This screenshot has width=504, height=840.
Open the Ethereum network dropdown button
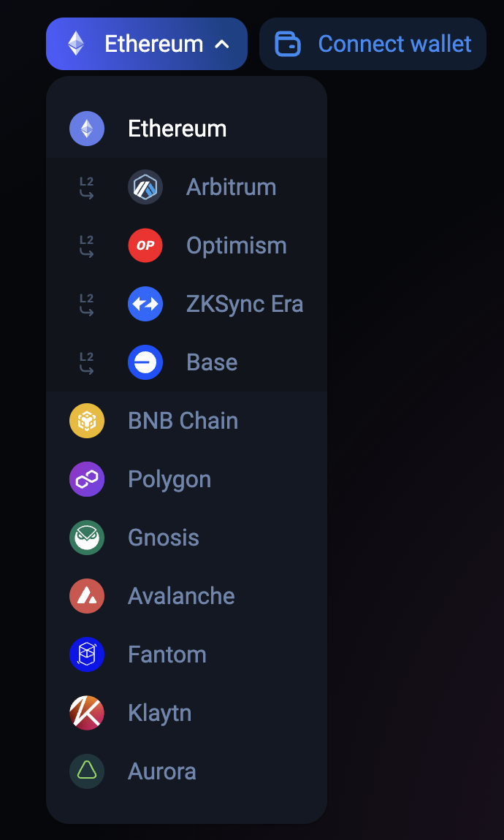tap(146, 44)
